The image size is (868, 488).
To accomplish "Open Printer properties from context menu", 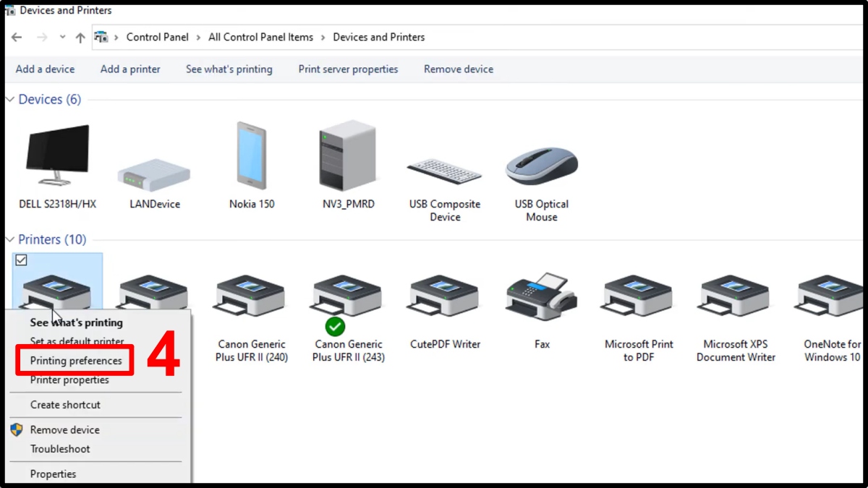I will [x=69, y=380].
